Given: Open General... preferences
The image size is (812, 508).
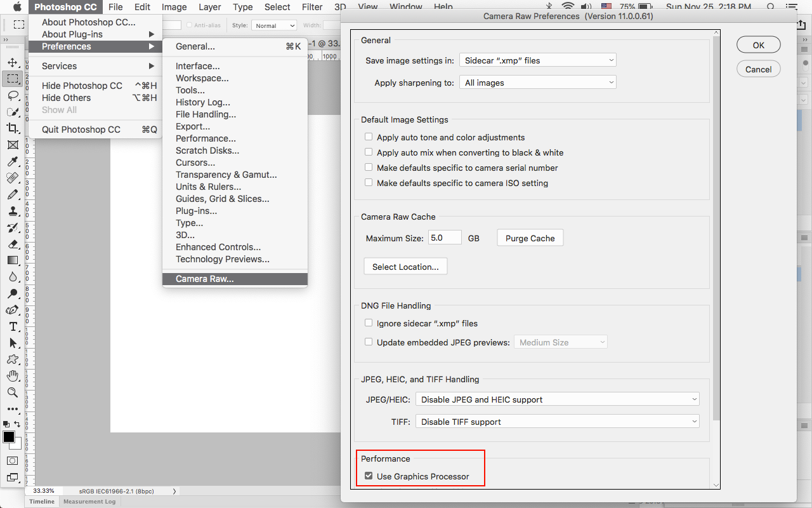Looking at the screenshot, I should click(x=235, y=46).
